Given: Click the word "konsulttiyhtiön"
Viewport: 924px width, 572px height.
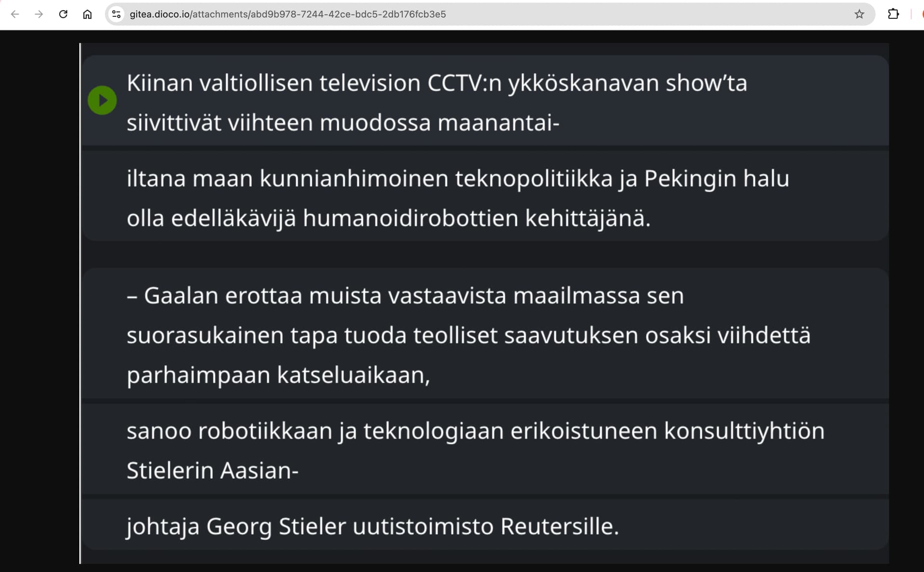Looking at the screenshot, I should (744, 431).
